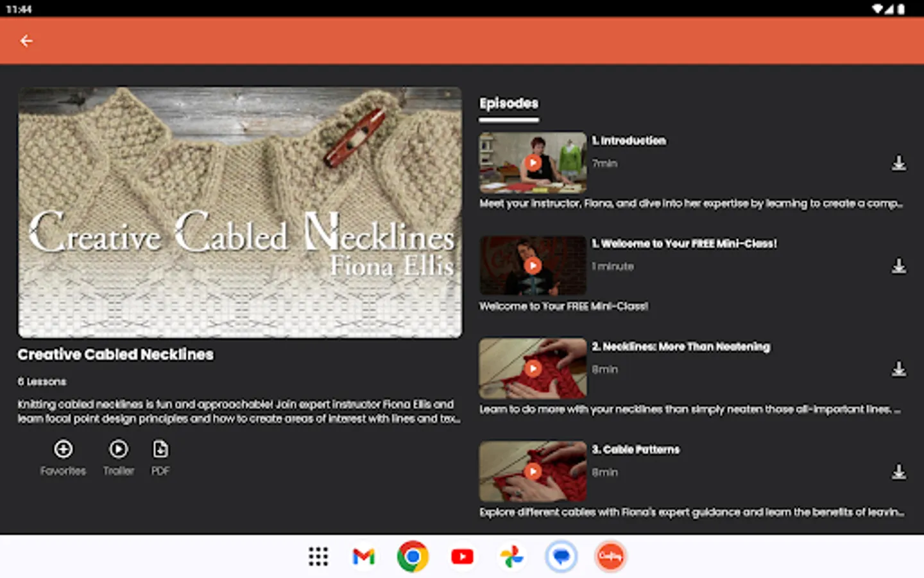Play the Necklines: More Than Neatening episode

click(533, 368)
